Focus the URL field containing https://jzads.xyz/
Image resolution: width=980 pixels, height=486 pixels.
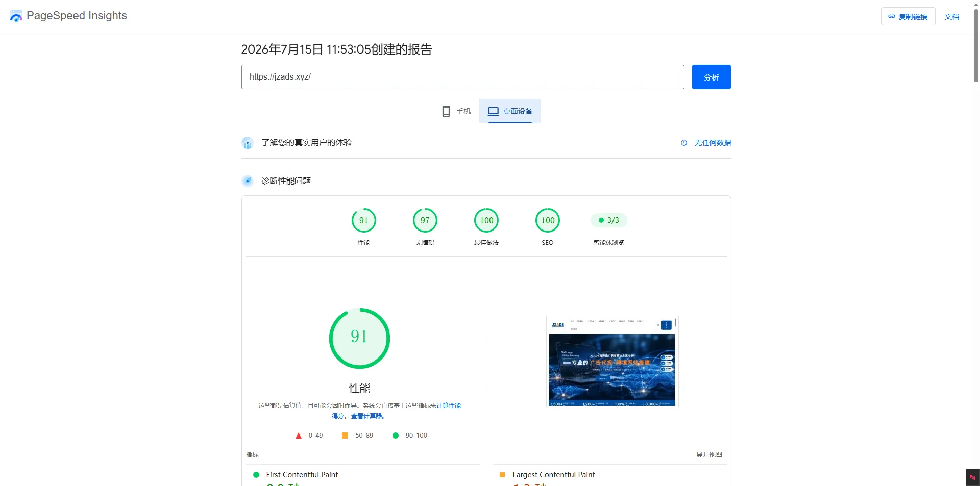click(462, 77)
